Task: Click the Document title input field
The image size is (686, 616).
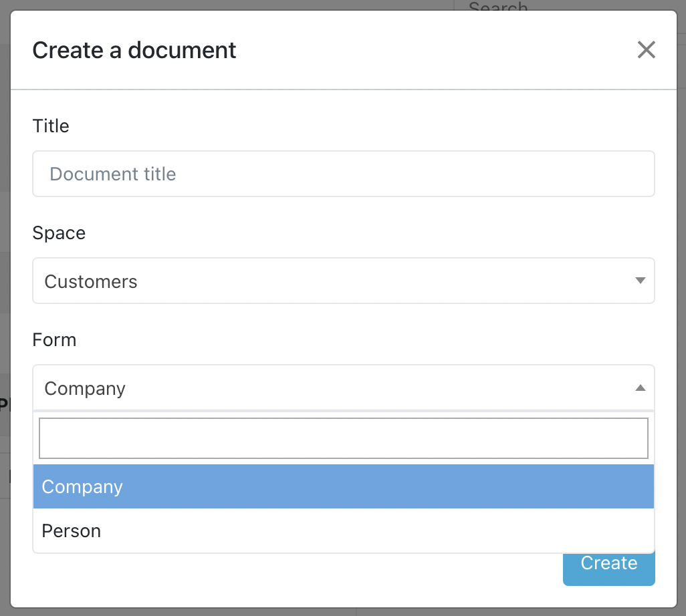Action: pos(343,174)
